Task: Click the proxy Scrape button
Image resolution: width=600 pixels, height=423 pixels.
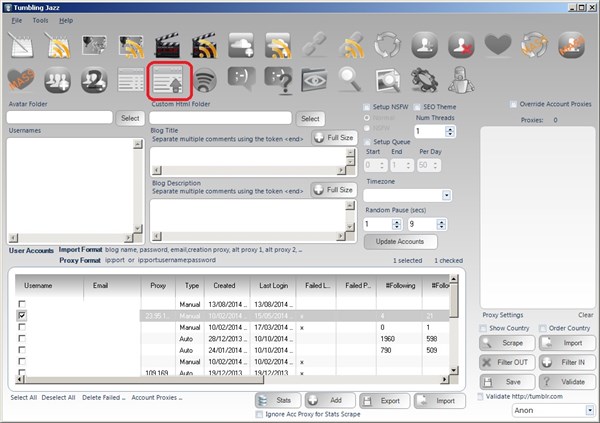Action: tap(507, 343)
